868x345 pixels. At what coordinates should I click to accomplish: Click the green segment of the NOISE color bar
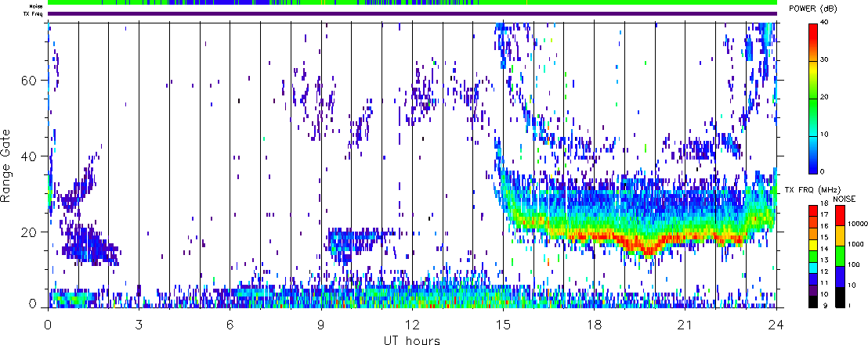click(x=839, y=256)
